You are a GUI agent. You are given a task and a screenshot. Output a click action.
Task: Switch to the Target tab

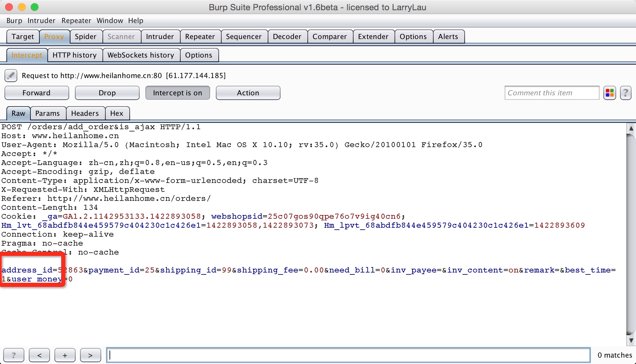23,36
